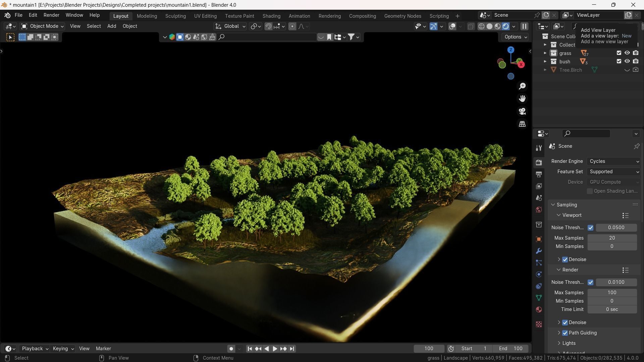
Task: Click the Move view hand icon
Action: pyautogui.click(x=522, y=99)
